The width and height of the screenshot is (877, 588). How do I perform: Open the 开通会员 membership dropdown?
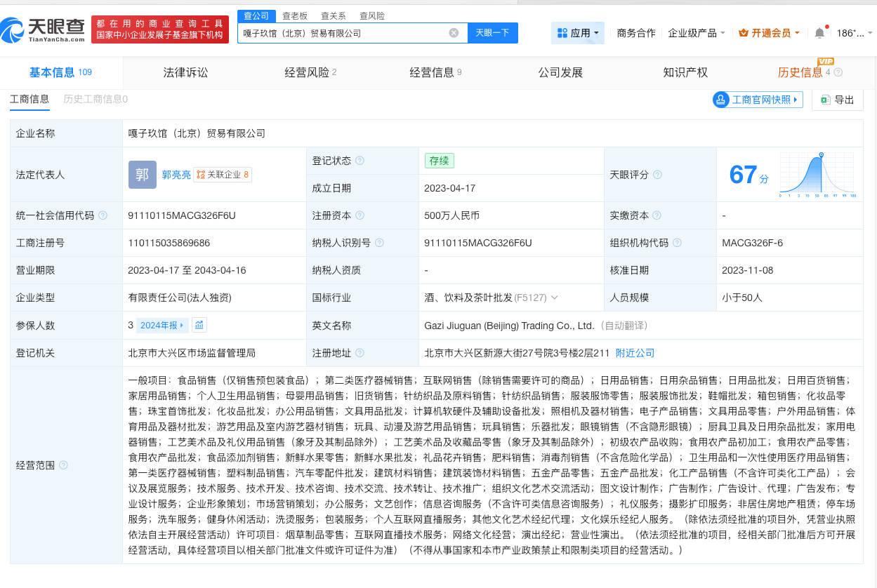tap(769, 32)
